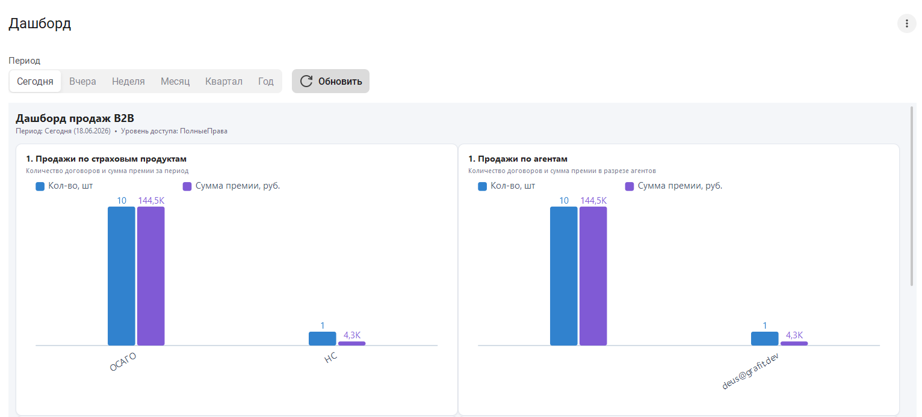
Task: Click the НС axis label
Action: (330, 358)
